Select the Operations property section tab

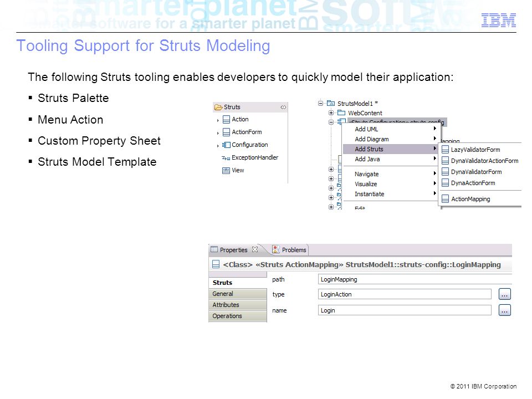point(238,316)
